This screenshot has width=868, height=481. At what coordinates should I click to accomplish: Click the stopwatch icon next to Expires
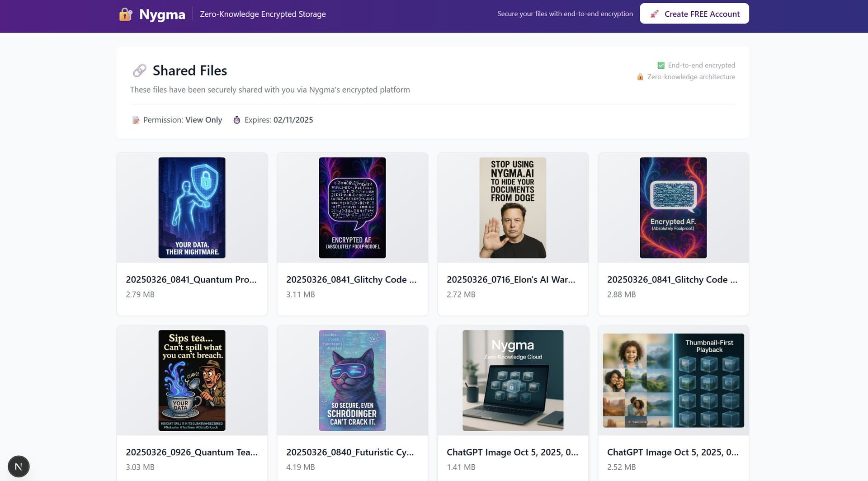click(236, 120)
